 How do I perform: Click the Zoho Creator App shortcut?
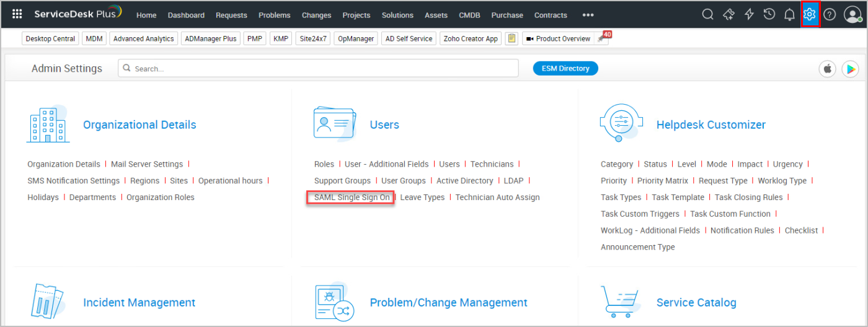[x=471, y=38]
